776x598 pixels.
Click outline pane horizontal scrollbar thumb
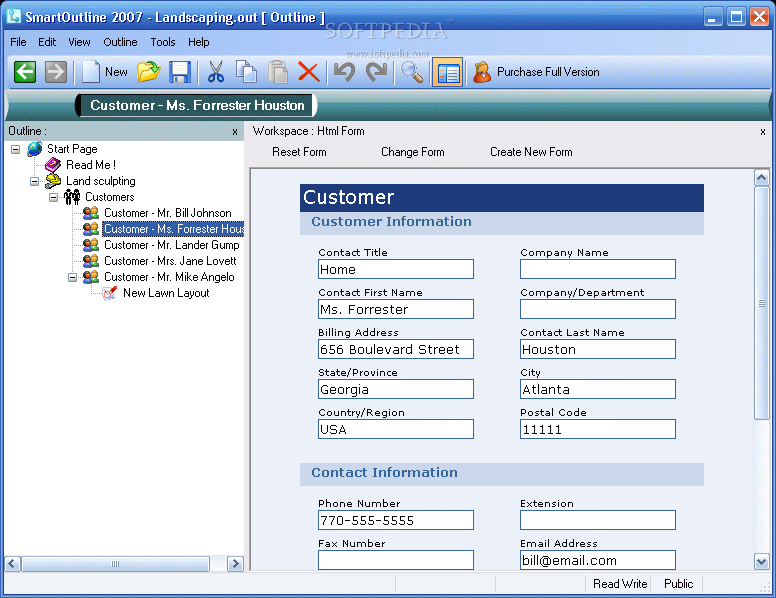(115, 563)
